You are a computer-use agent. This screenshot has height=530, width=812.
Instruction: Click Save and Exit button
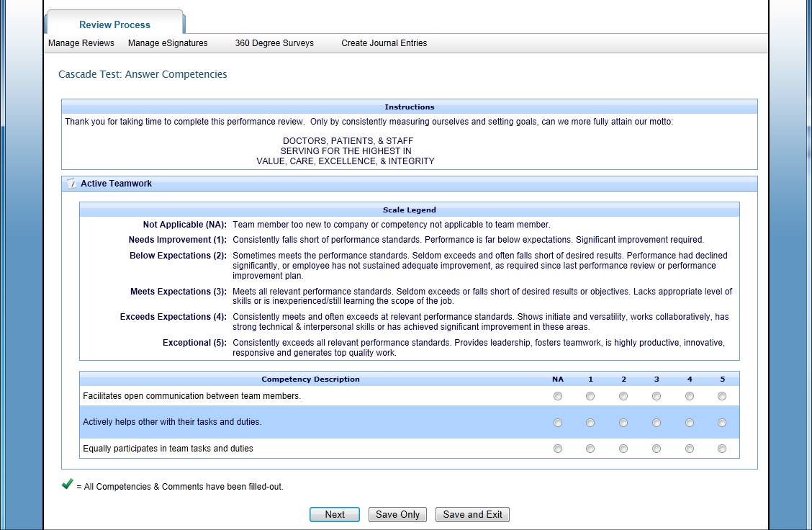[472, 514]
